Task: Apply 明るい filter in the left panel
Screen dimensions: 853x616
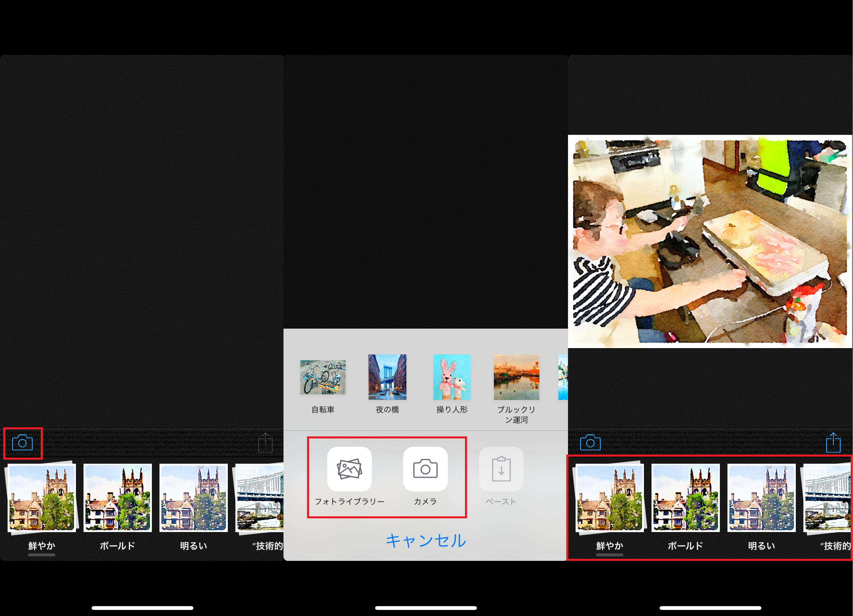Action: (193, 498)
